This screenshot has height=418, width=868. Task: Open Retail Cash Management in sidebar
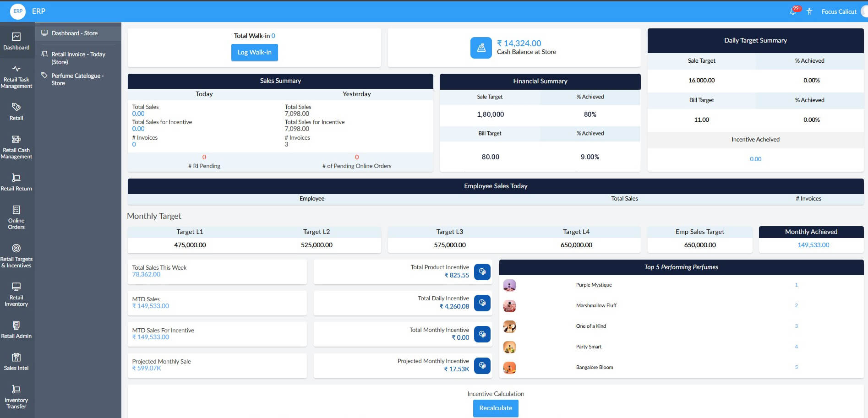(x=16, y=147)
